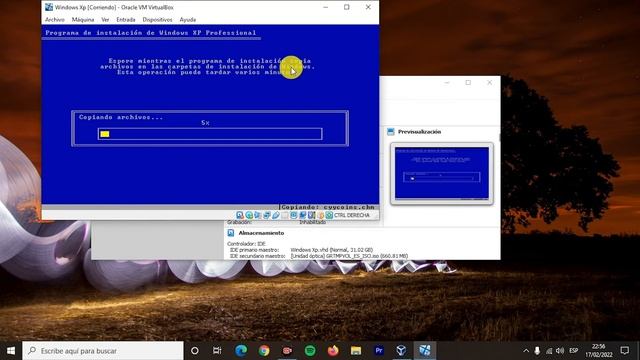Viewport: 640px width, 360px height.
Task: Open network tray icon
Action: [x=549, y=351]
